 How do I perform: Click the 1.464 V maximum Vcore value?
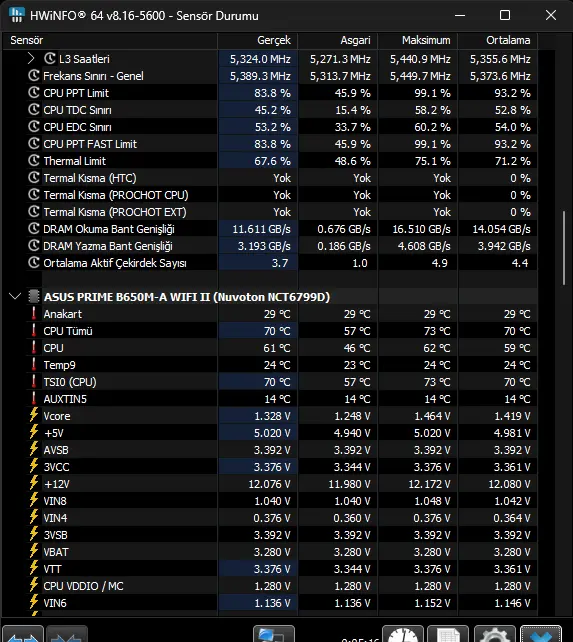(432, 416)
